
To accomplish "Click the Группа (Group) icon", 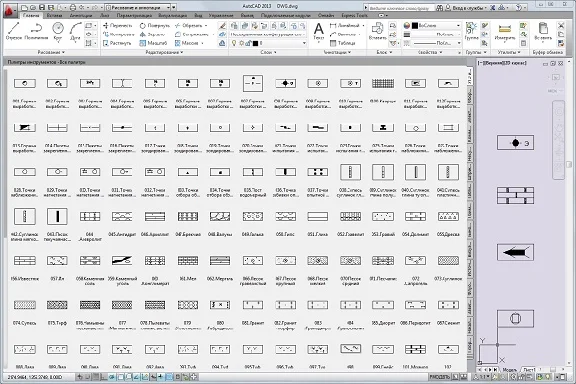I will coord(471,31).
